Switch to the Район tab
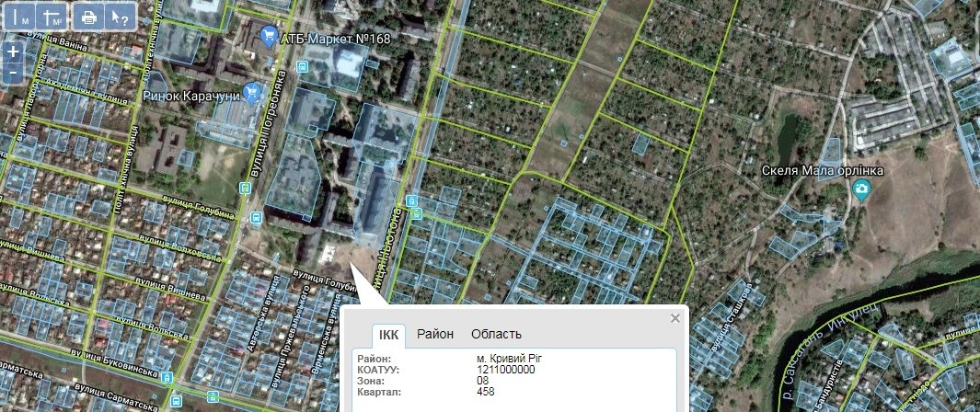The width and height of the screenshot is (980, 412). tap(434, 334)
